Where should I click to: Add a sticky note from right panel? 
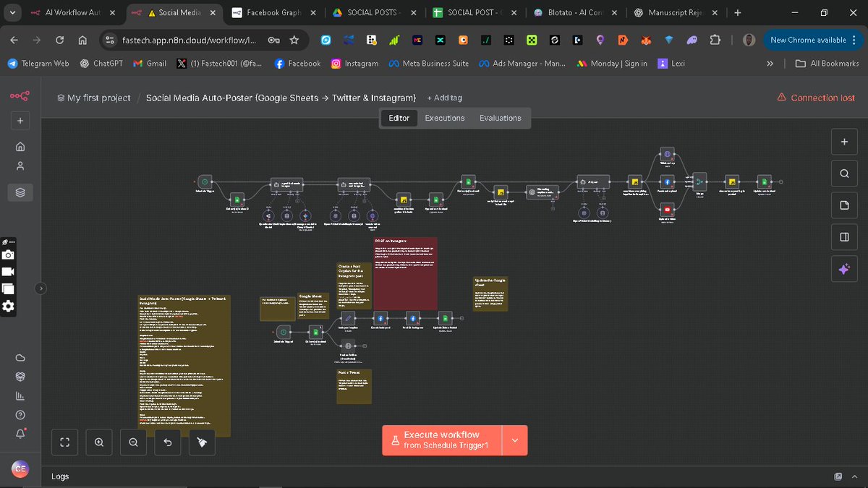843,205
